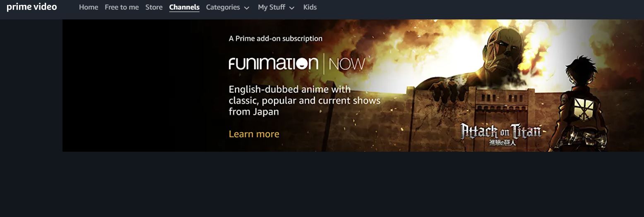
Task: Click the 'A Prime add-on subscription' text
Action: pos(276,38)
